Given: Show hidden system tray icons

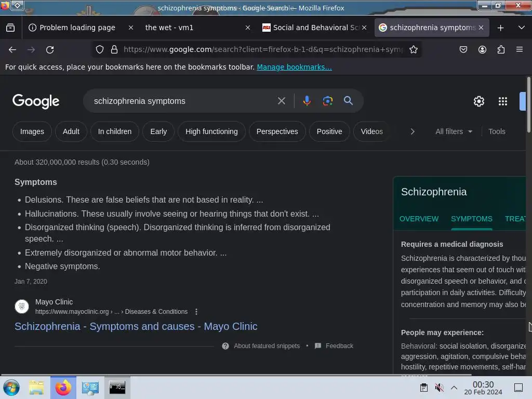Looking at the screenshot, I should click(454, 388).
